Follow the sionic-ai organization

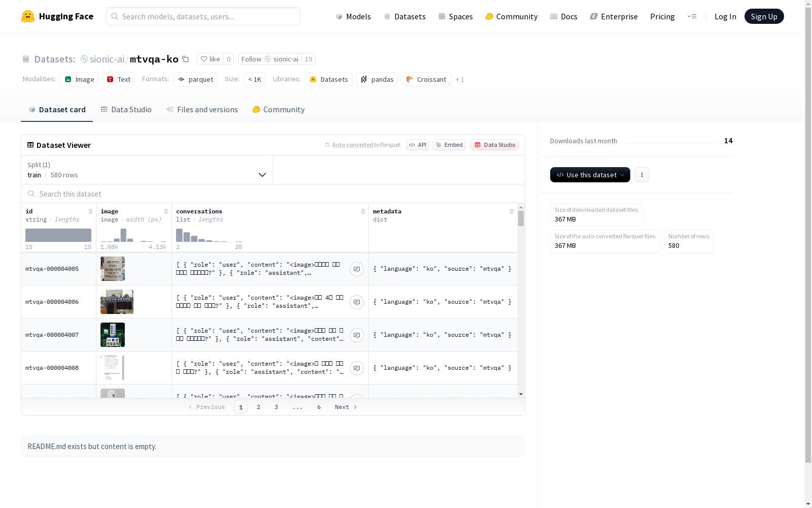click(x=270, y=59)
